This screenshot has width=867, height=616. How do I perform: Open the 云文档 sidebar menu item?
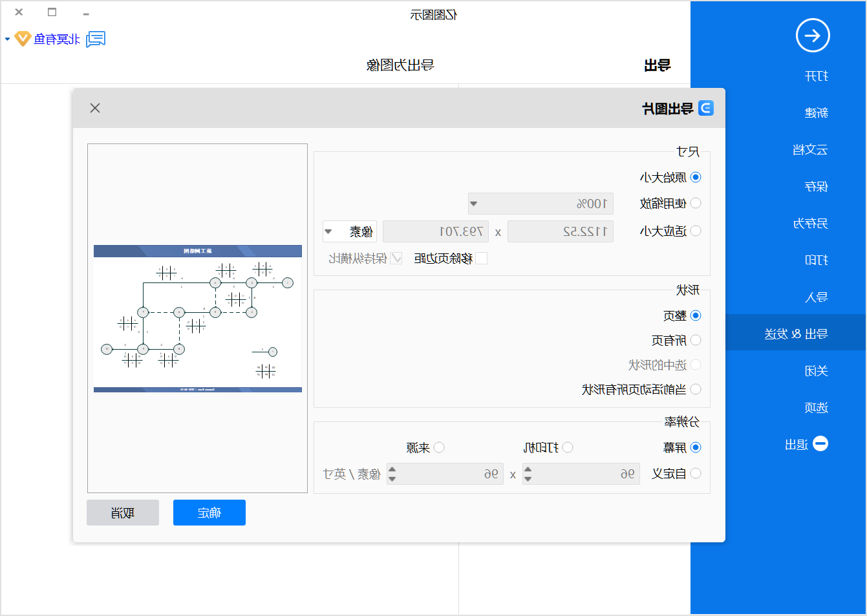tap(811, 150)
